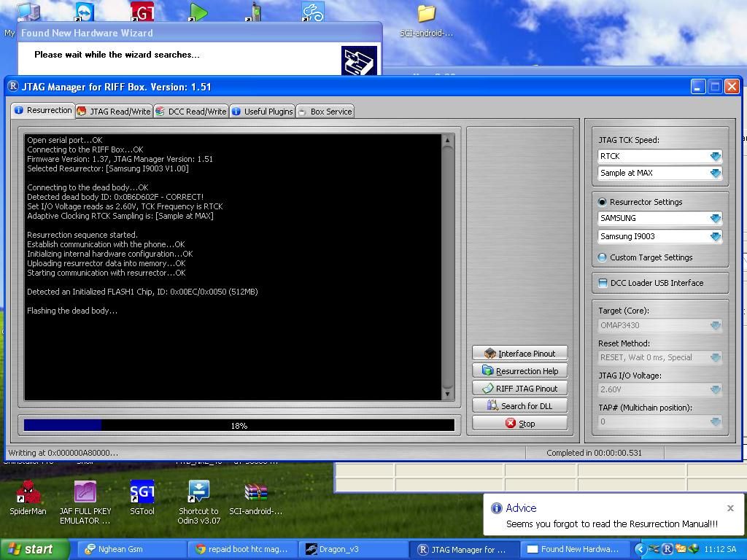This screenshot has width=747, height=560.
Task: Launch the JAF FULL PKEY EMULATOR icon
Action: [85, 502]
